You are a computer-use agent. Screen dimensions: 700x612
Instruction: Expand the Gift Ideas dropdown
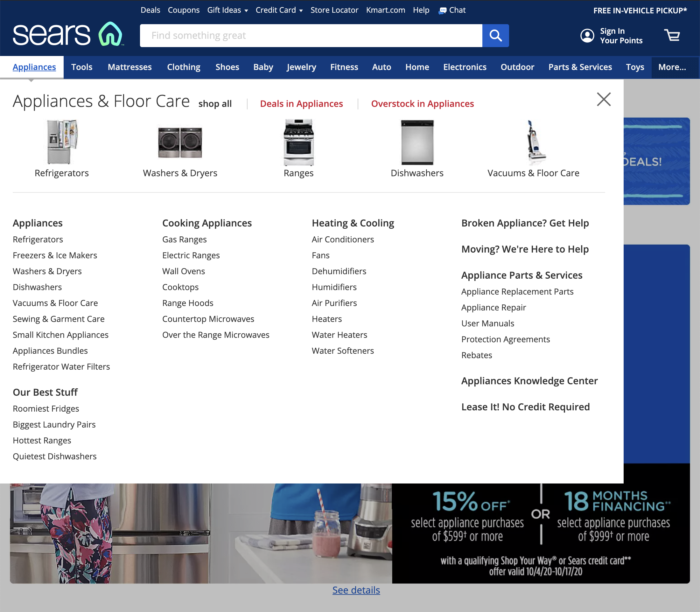227,10
